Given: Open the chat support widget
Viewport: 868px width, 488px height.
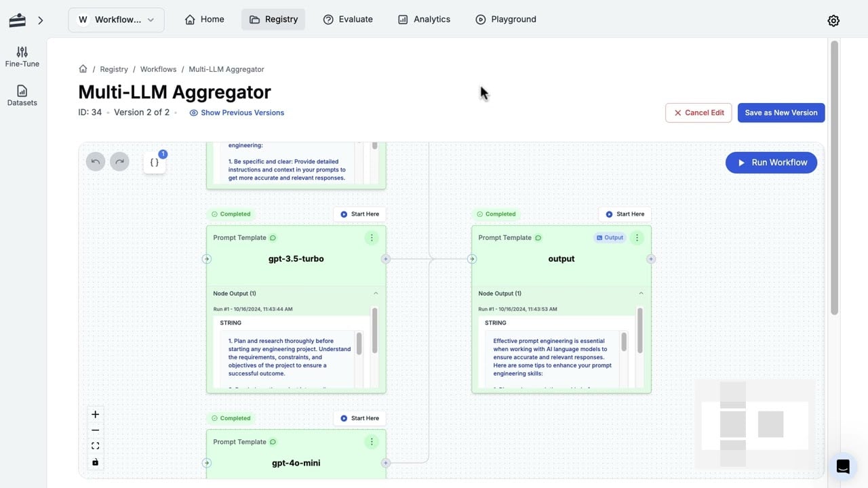Looking at the screenshot, I should click(x=843, y=466).
